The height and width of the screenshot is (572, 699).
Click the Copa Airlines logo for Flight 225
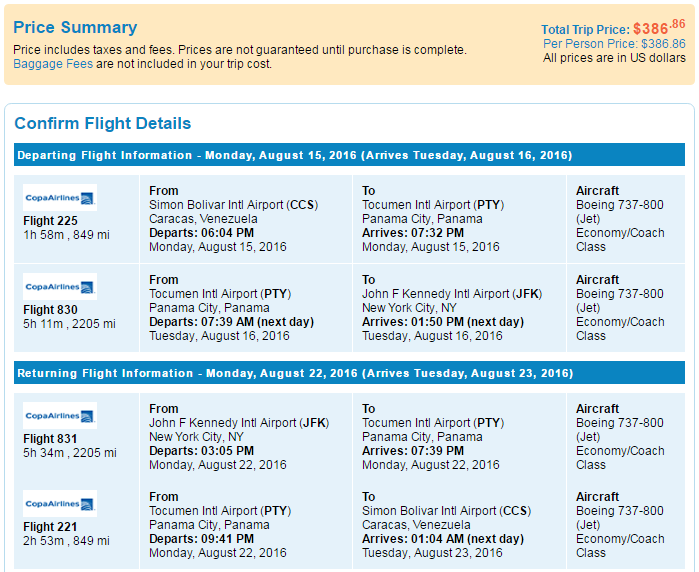60,198
